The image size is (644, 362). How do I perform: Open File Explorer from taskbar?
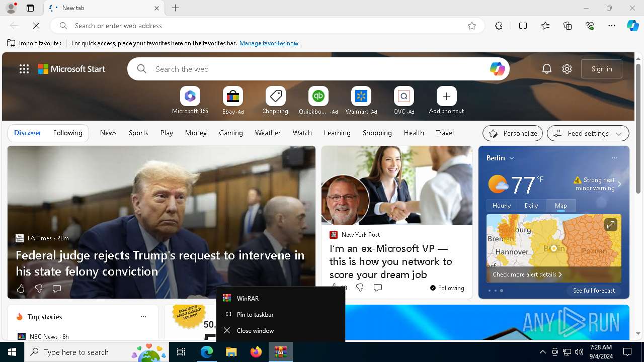[231, 352]
